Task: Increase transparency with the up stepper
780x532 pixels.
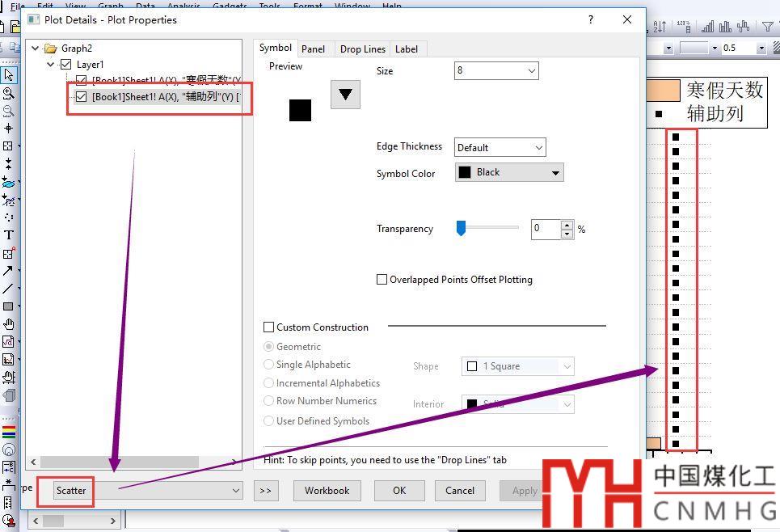Action: tap(567, 225)
